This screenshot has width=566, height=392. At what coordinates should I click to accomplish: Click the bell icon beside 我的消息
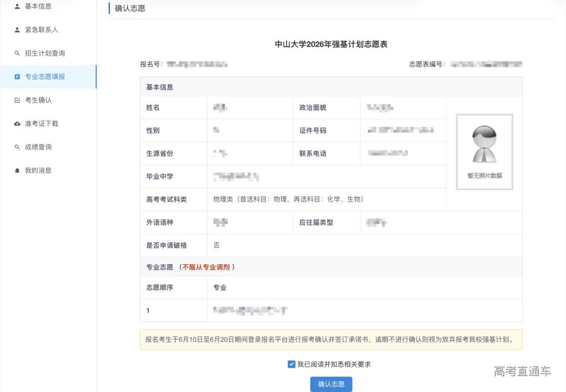tap(17, 170)
